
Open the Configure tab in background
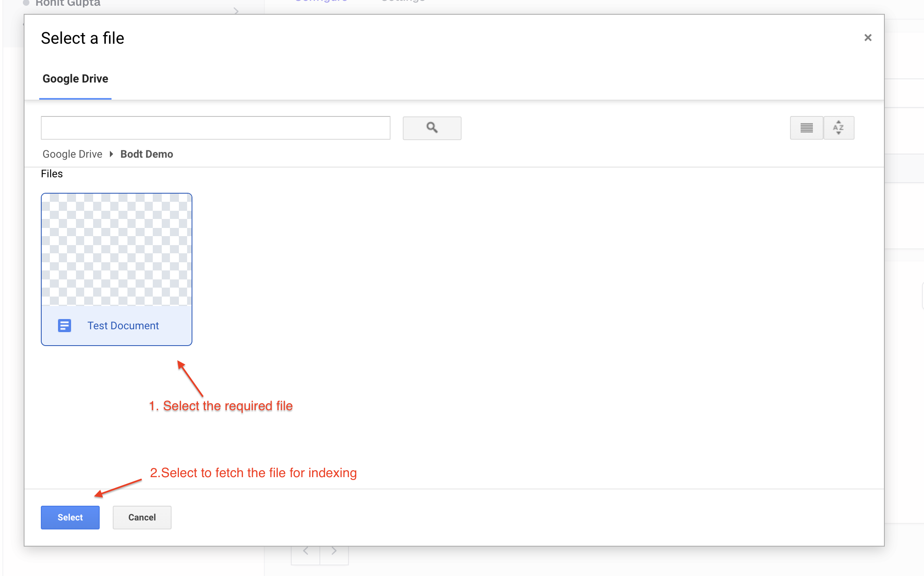pyautogui.click(x=321, y=1)
